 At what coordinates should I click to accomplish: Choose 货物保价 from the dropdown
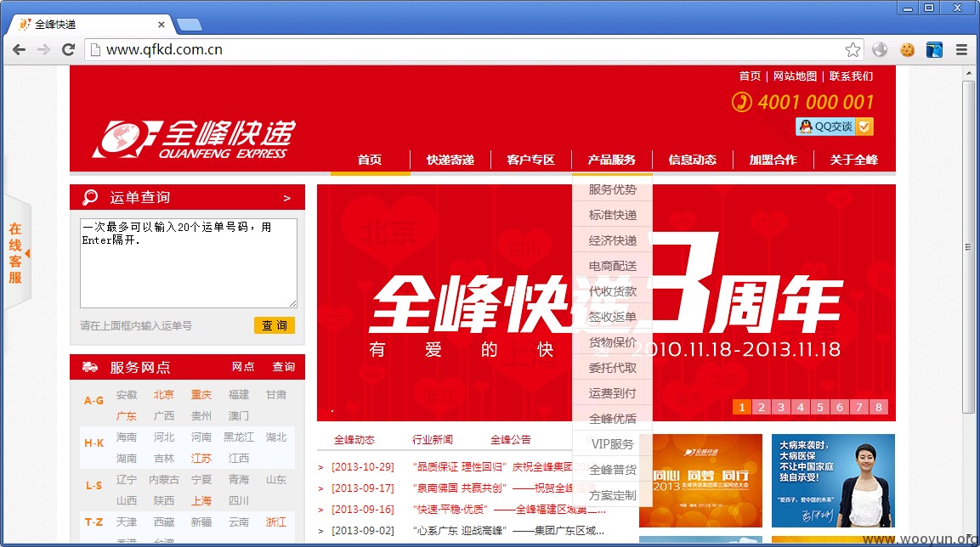click(x=613, y=342)
